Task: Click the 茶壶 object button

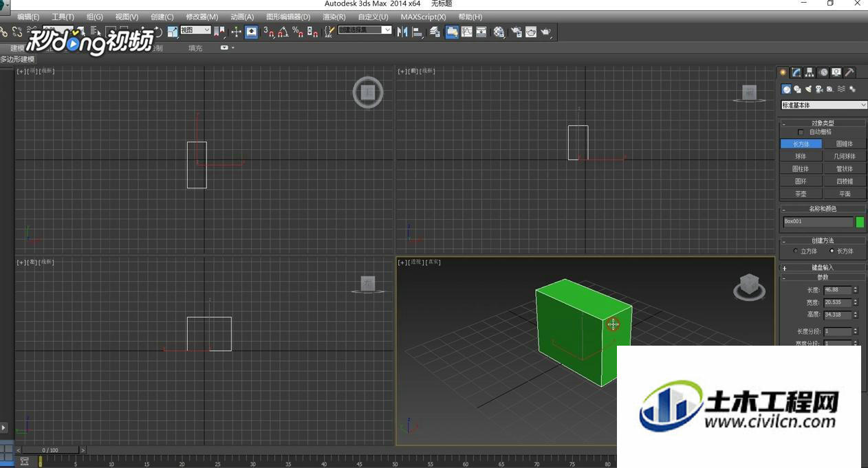Action: point(801,194)
